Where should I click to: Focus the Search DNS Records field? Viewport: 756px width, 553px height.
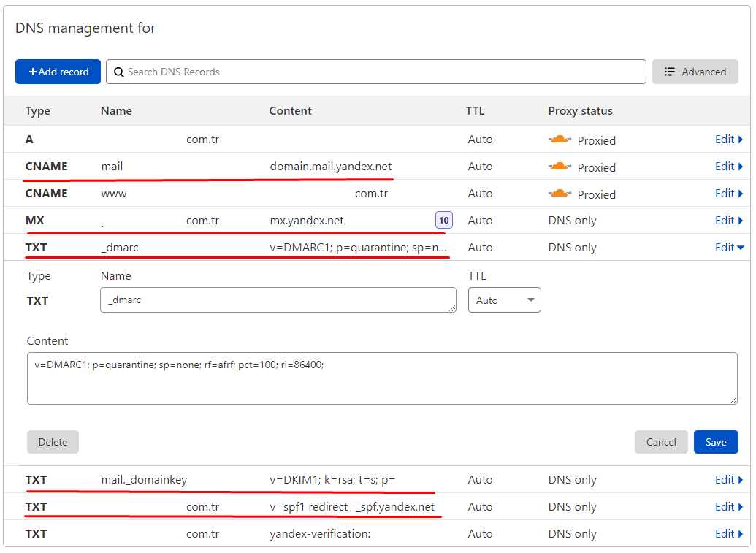click(376, 72)
